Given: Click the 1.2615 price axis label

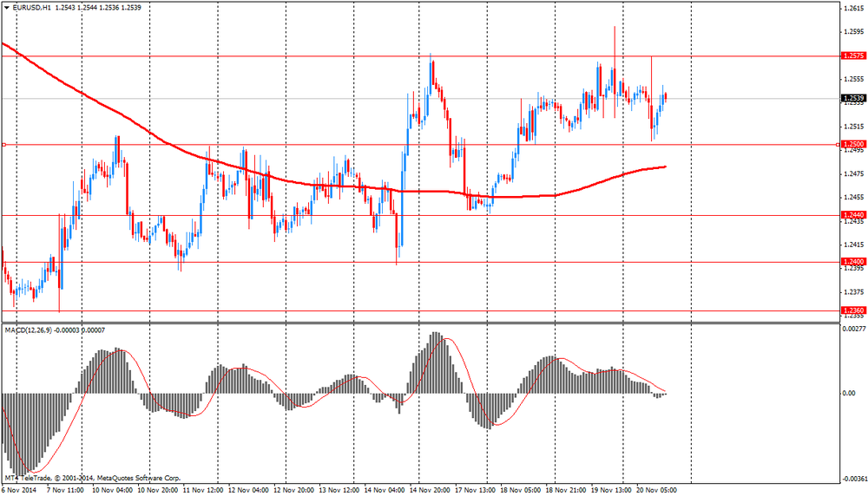Looking at the screenshot, I should [853, 9].
